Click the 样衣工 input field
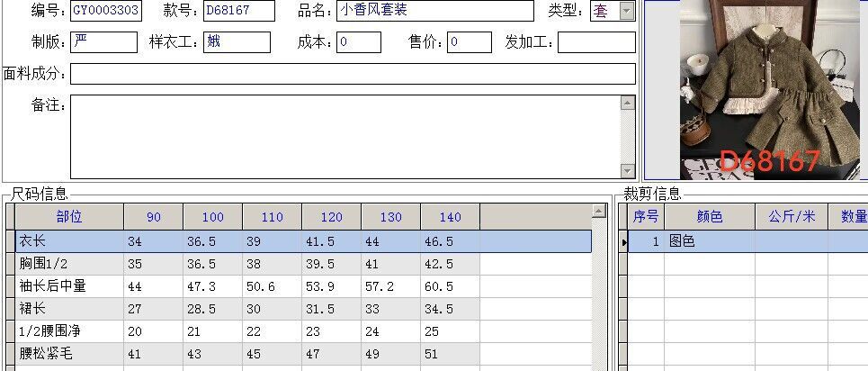The height and width of the screenshot is (371, 868). (237, 42)
